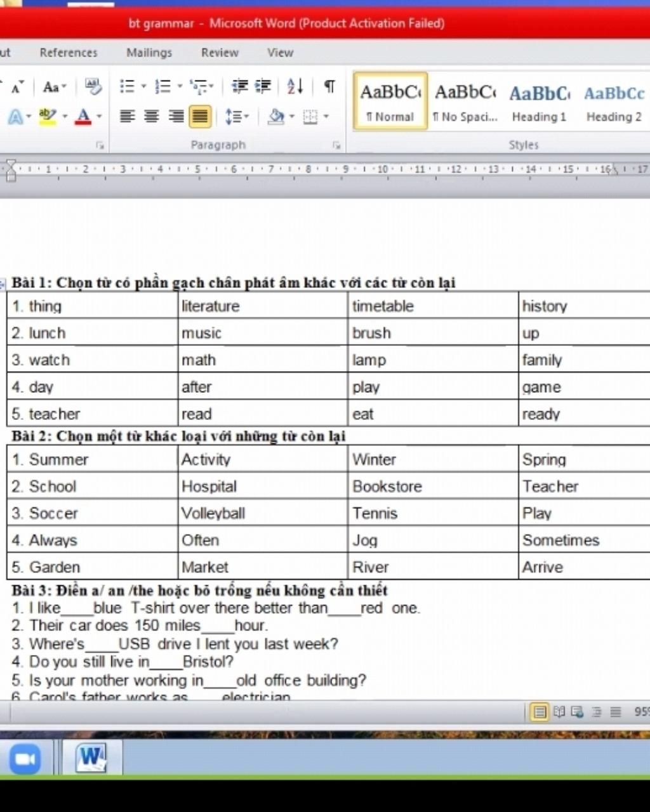Apply the Normal style
This screenshot has width=650, height=812.
pyautogui.click(x=390, y=101)
